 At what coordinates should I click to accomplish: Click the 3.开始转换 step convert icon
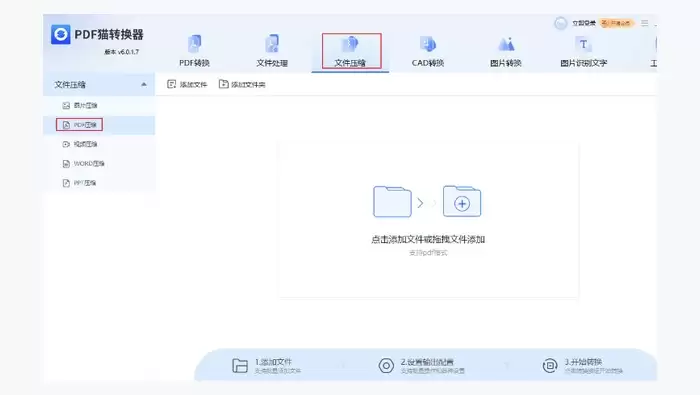(x=550, y=366)
